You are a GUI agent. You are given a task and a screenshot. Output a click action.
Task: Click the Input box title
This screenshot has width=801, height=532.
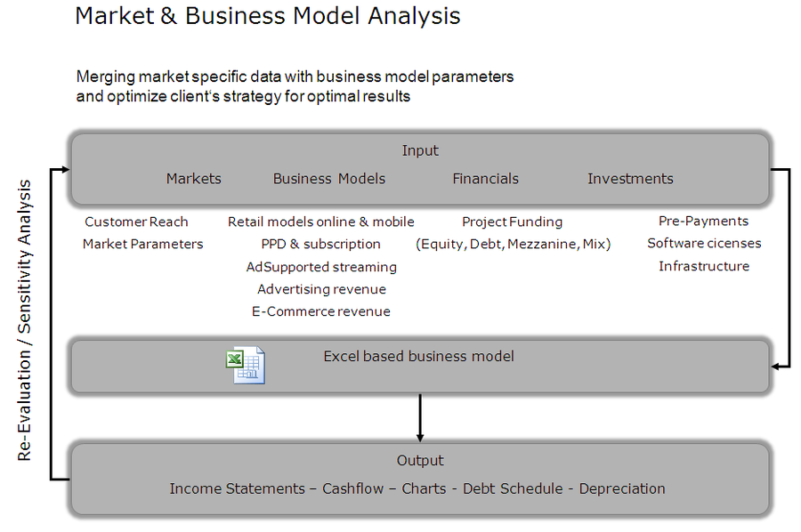(x=420, y=151)
